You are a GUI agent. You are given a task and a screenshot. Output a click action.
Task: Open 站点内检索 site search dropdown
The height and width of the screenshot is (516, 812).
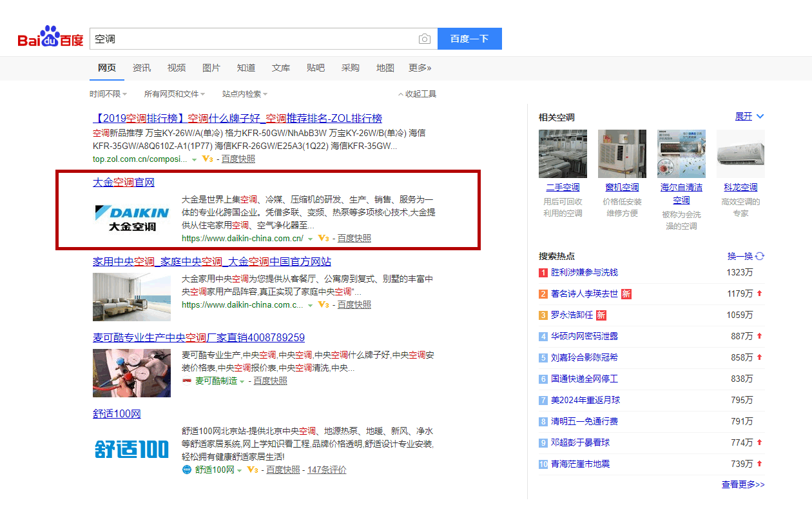(x=245, y=94)
